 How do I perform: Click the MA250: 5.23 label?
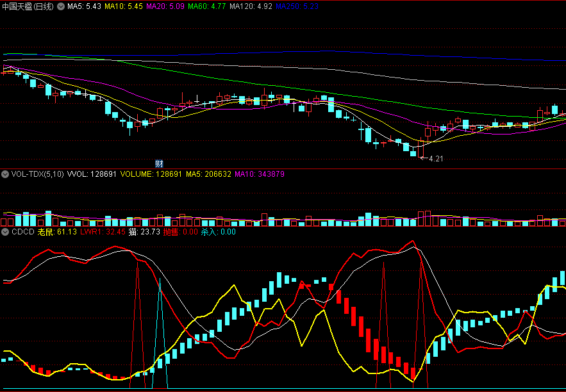click(297, 6)
